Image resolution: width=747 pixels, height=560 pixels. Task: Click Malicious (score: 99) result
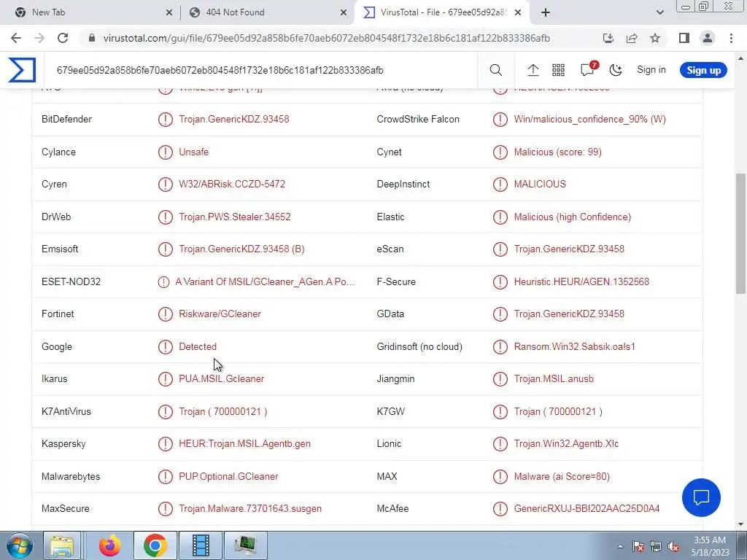(x=557, y=152)
